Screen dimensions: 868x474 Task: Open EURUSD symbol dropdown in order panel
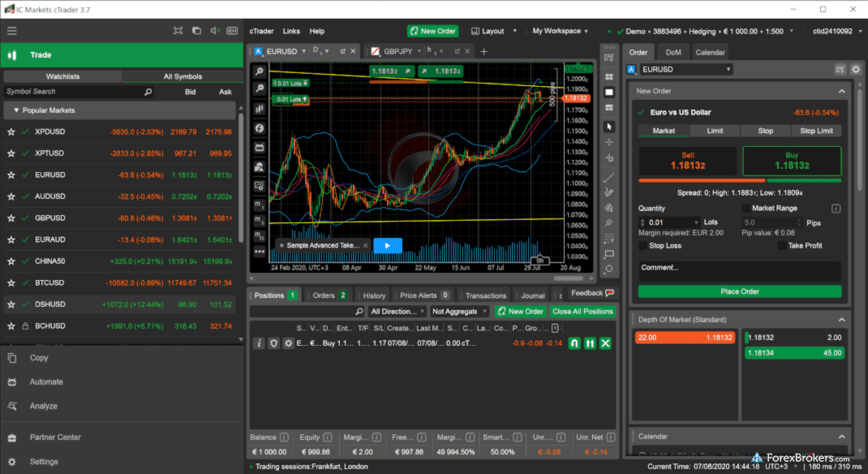click(686, 69)
